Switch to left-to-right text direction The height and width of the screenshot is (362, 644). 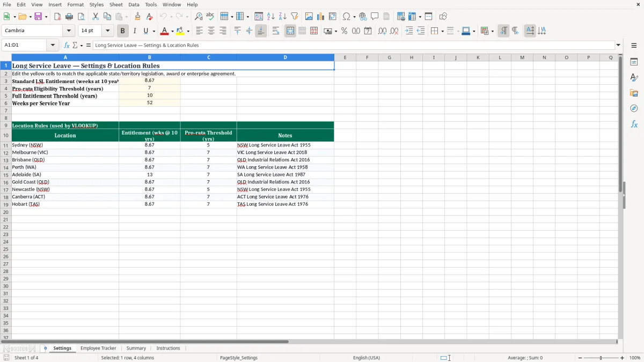tap(503, 31)
